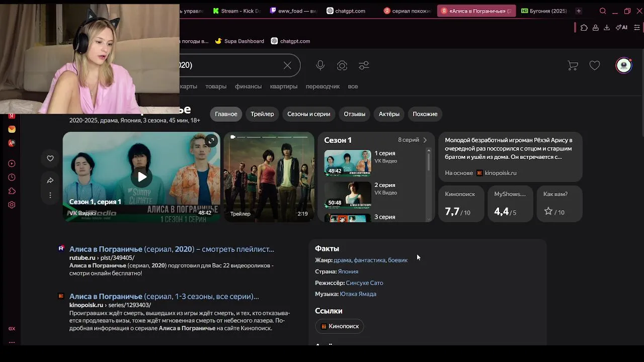Switch to Трейлер tab

tap(262, 114)
